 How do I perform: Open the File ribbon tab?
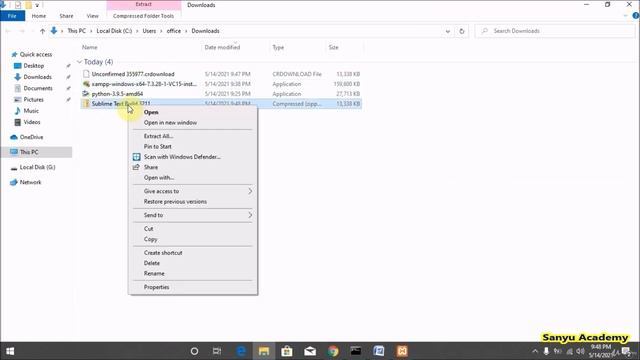click(12, 16)
